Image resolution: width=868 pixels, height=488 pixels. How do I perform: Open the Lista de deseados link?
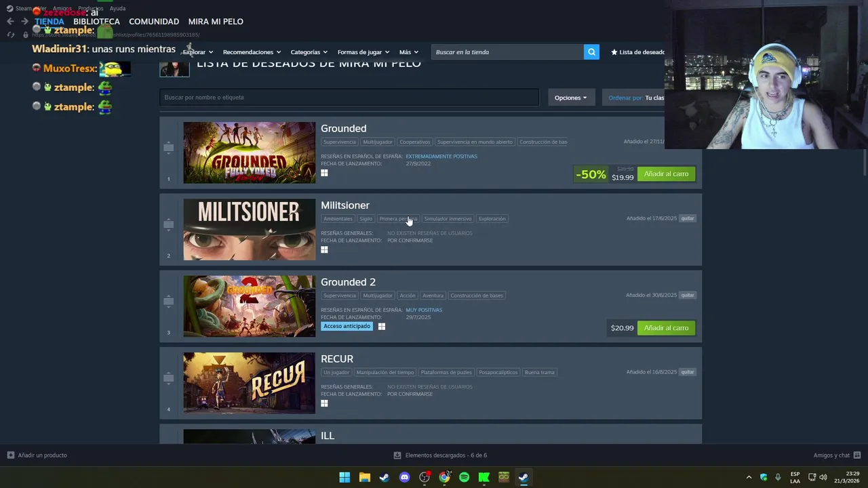(x=637, y=52)
